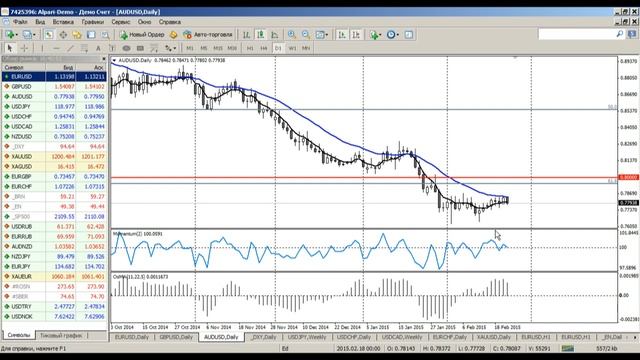This screenshot has height=360, width=640.
Task: Toggle Chart Shift
Action: tap(356, 35)
